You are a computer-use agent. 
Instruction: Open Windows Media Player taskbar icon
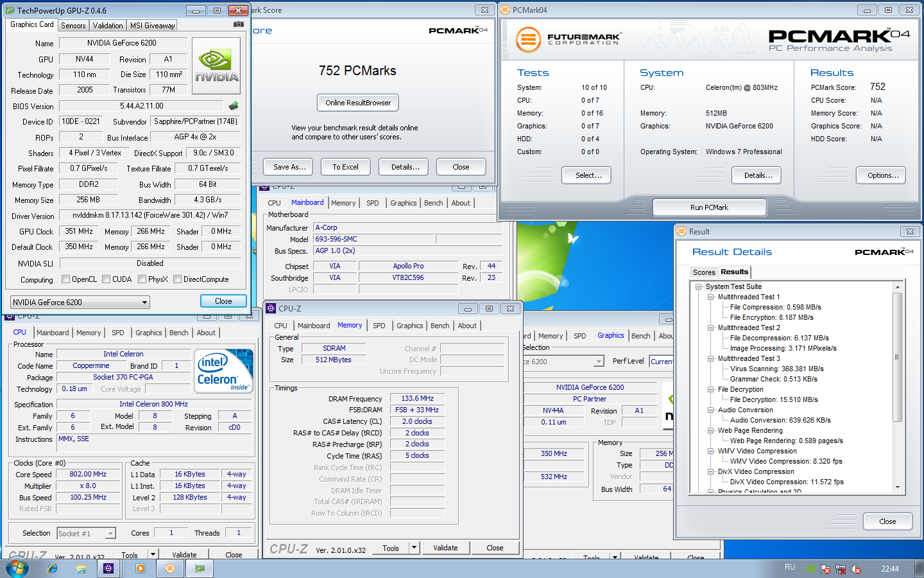(x=140, y=568)
